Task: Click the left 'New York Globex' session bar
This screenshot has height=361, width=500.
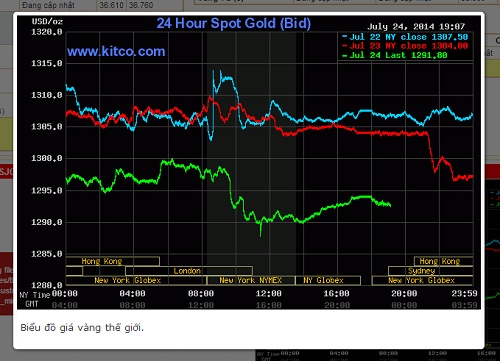Action: pos(136,280)
